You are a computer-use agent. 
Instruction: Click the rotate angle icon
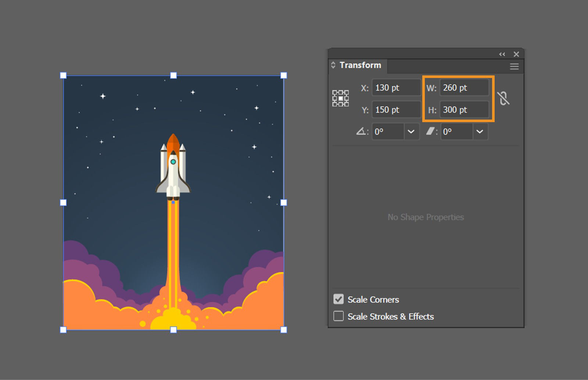pyautogui.click(x=361, y=131)
